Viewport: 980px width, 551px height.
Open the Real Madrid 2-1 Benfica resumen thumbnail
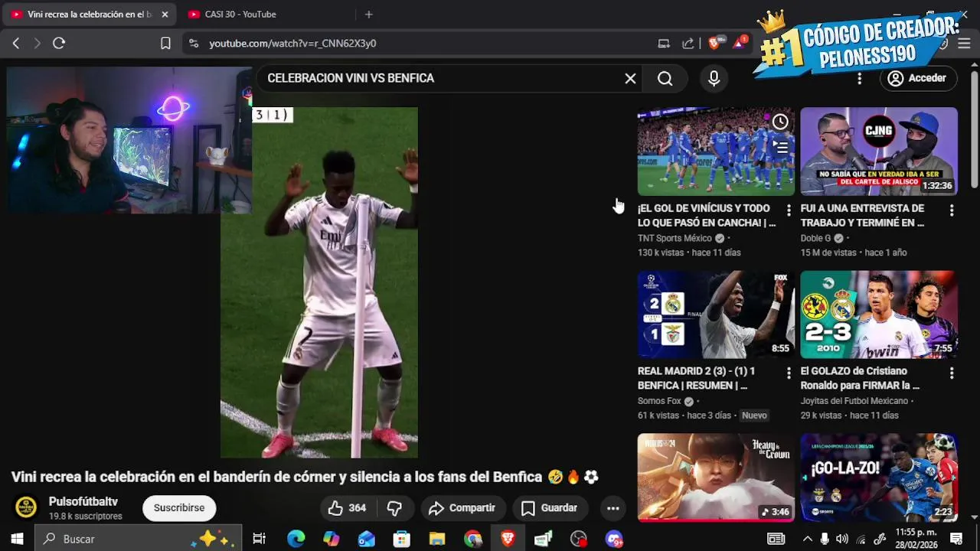pyautogui.click(x=716, y=315)
